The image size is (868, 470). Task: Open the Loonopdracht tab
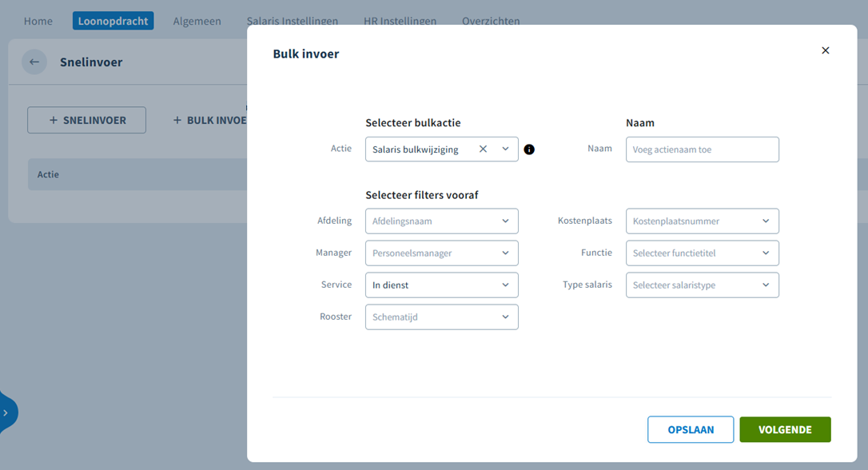[113, 21]
